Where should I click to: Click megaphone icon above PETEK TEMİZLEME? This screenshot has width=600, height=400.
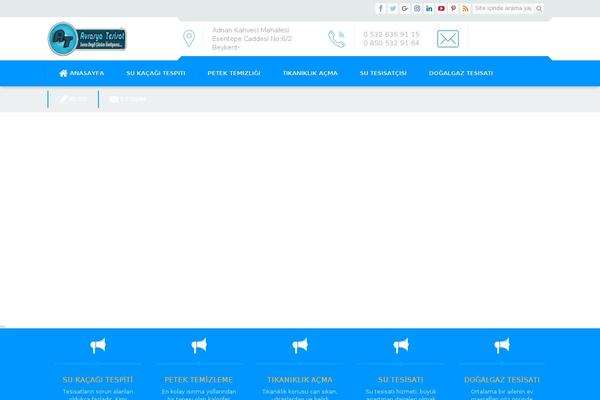pos(199,346)
